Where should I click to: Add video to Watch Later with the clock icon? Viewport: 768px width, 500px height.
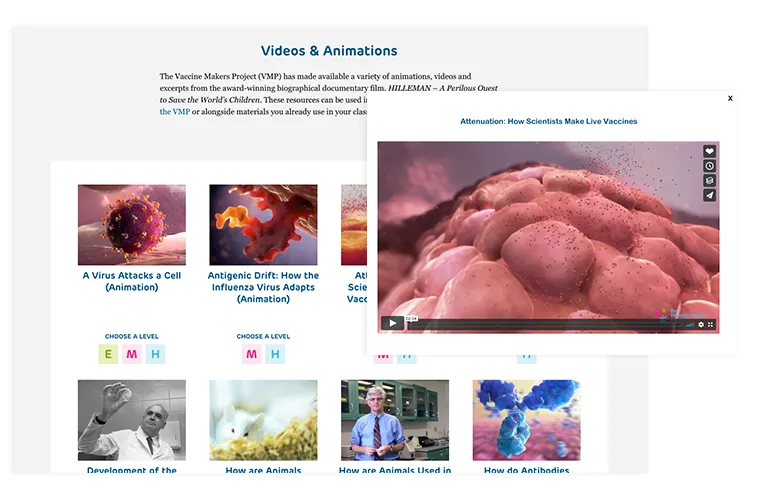709,166
